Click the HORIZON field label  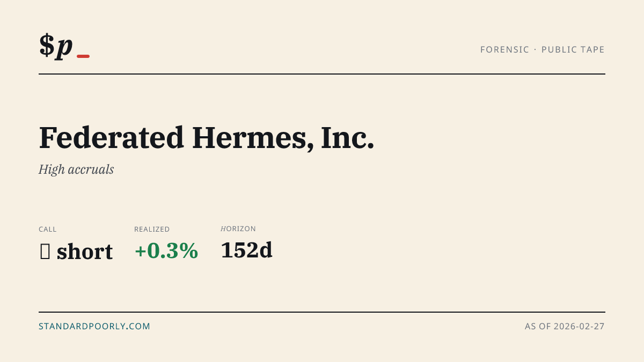click(x=238, y=228)
